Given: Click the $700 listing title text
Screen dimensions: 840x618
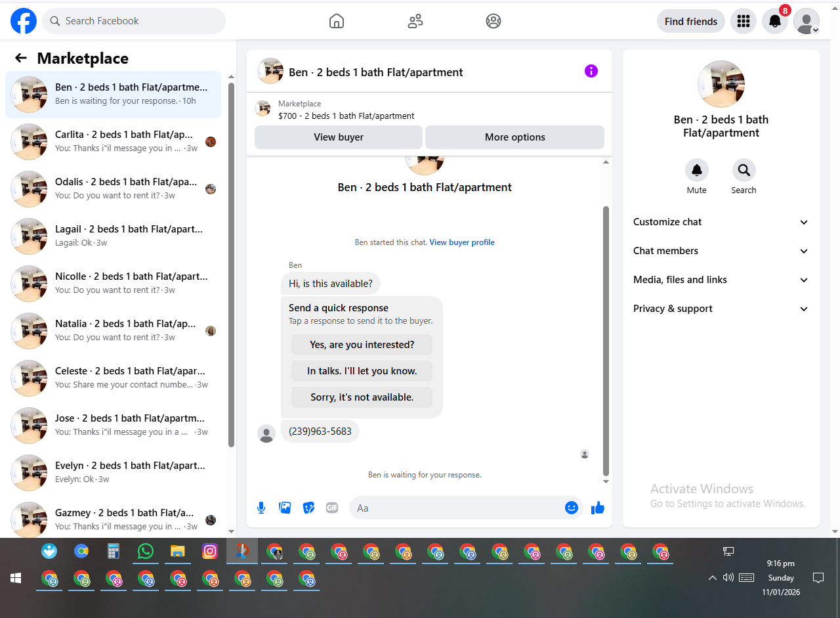Looking at the screenshot, I should tap(346, 116).
